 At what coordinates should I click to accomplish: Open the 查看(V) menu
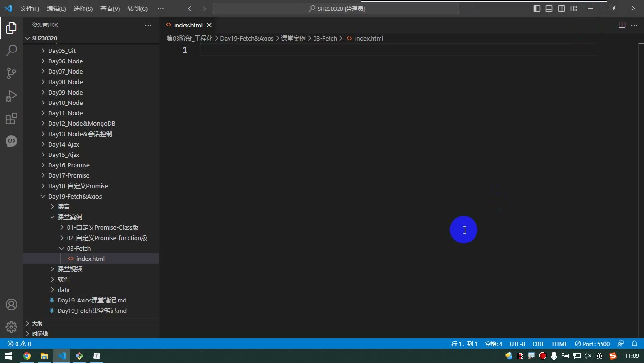110,9
